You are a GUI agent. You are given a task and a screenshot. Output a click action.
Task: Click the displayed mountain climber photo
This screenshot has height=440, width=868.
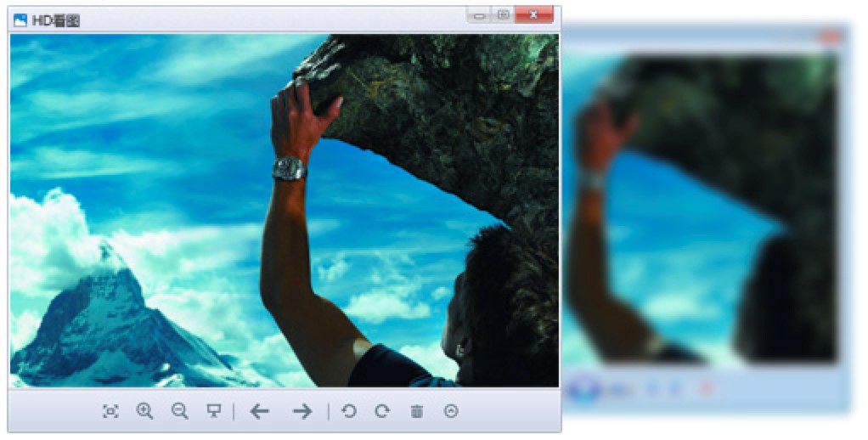click(x=285, y=211)
